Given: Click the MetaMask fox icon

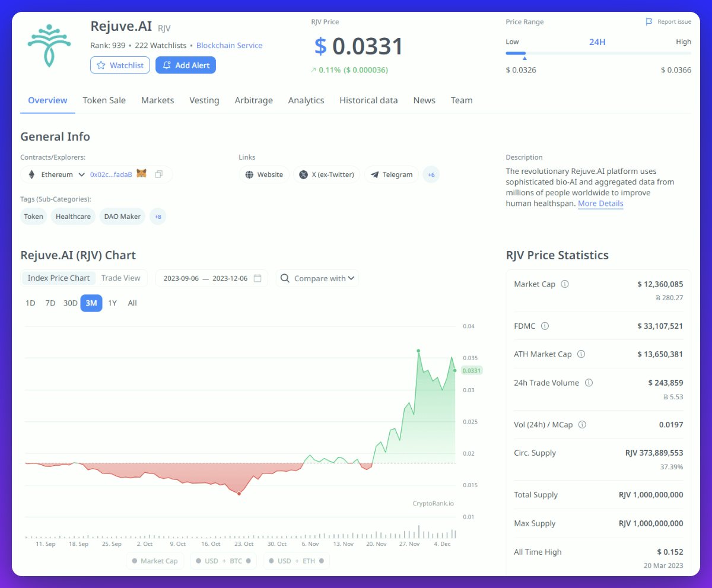Looking at the screenshot, I should [x=142, y=174].
